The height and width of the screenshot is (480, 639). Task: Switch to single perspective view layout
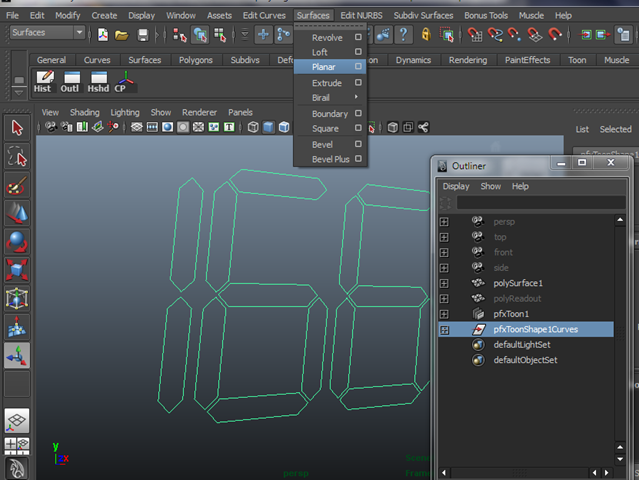tap(17, 421)
